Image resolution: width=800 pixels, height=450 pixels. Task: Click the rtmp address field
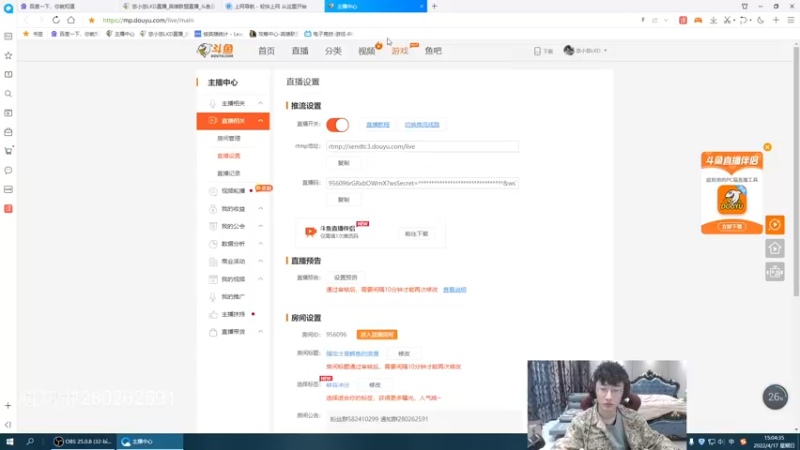(x=422, y=146)
